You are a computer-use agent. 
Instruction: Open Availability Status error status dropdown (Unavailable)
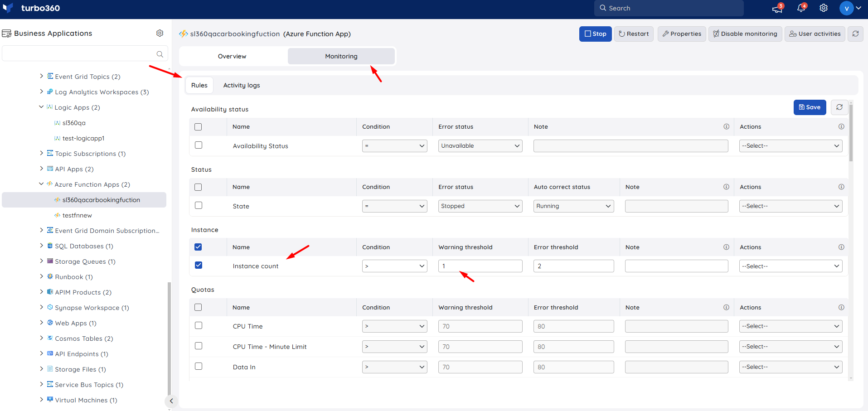tap(480, 146)
